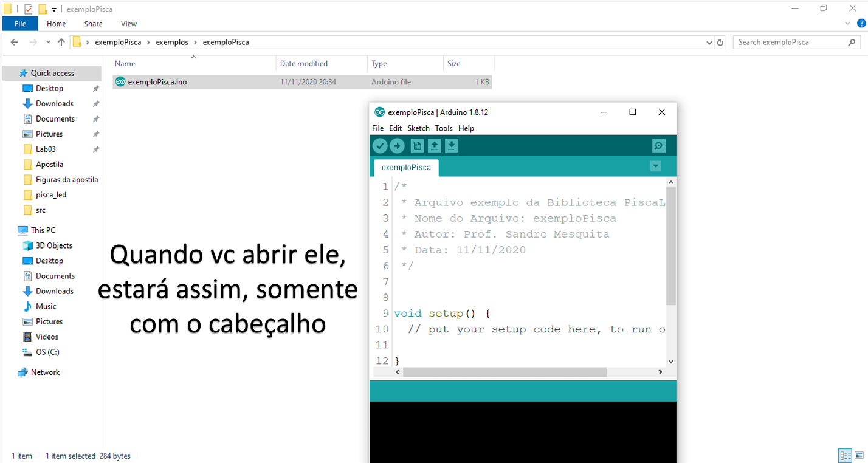The image size is (868, 463).
Task: Open Videos folder under This PC
Action: 47,337
